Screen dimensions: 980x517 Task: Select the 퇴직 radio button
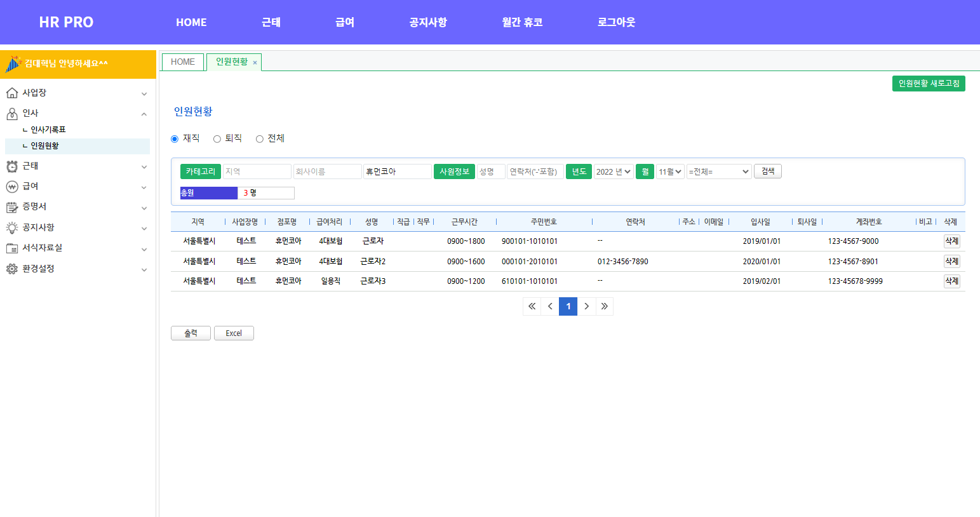click(217, 139)
